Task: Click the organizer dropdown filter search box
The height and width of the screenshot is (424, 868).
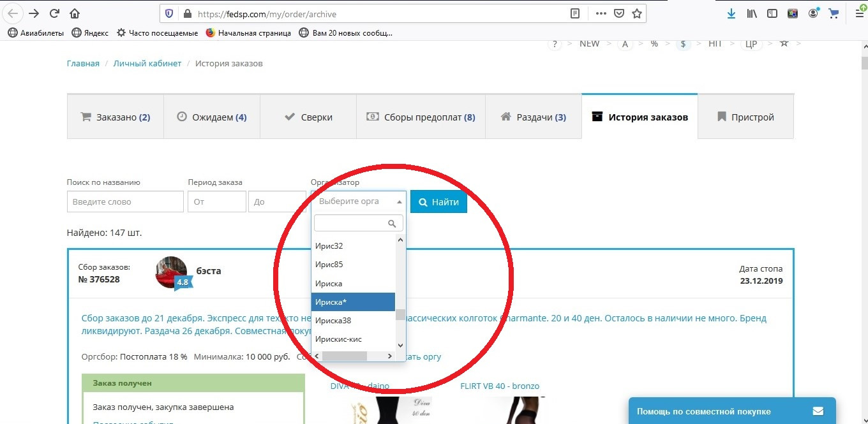Action: pos(358,223)
